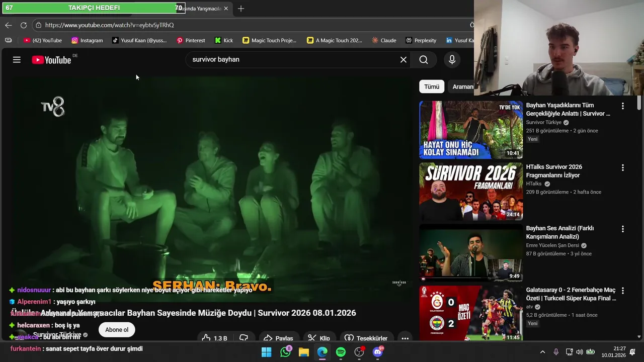Open the Yusuf Kaan TikTok bookmark
The width and height of the screenshot is (644, 362).
(x=139, y=40)
